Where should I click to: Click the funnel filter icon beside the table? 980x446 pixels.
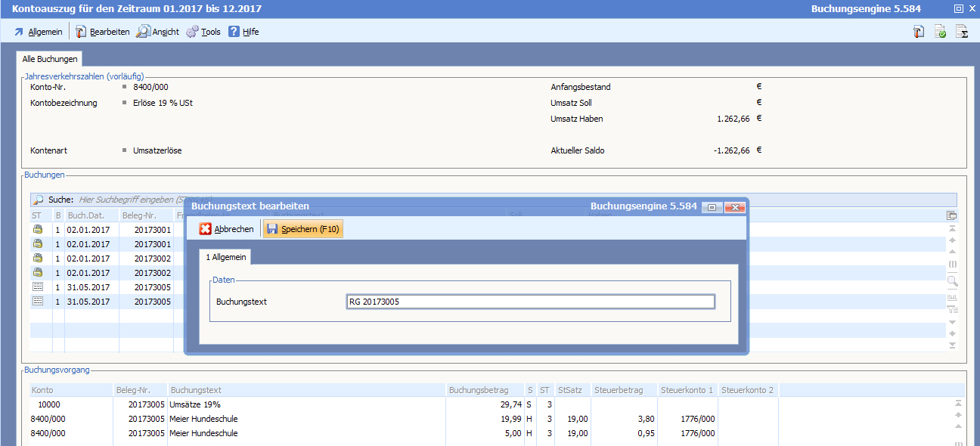952,308
